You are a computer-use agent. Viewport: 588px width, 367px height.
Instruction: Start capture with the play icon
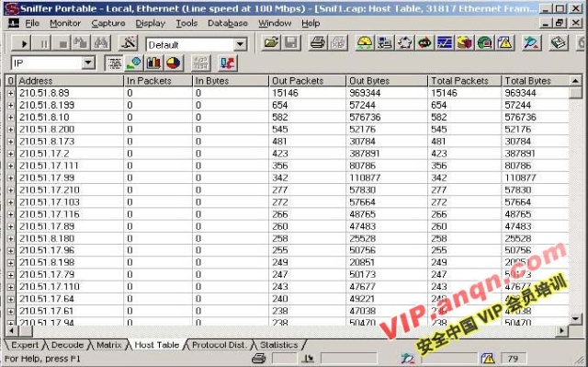(x=22, y=43)
